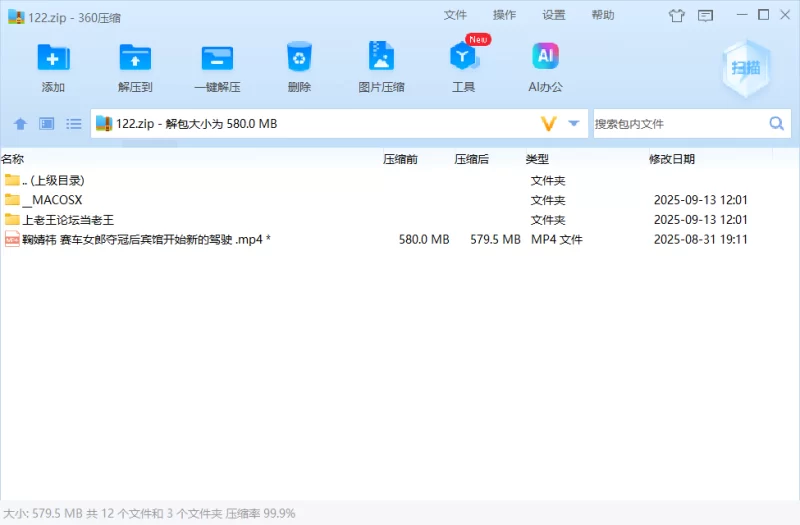Screen dimensions: 800x525
Task: Switch to thumbnail view icon
Action: click(x=47, y=123)
